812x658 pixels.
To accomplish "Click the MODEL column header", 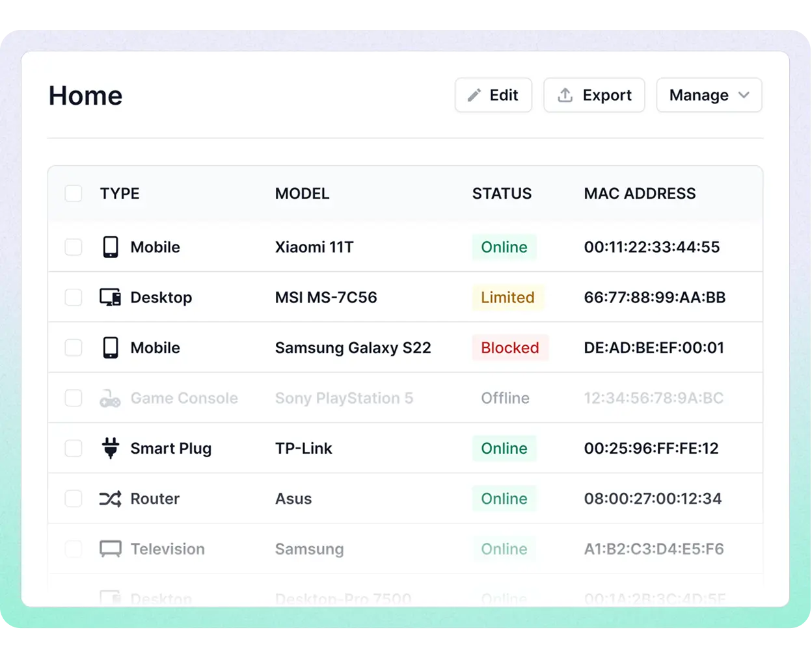I will coord(302,193).
